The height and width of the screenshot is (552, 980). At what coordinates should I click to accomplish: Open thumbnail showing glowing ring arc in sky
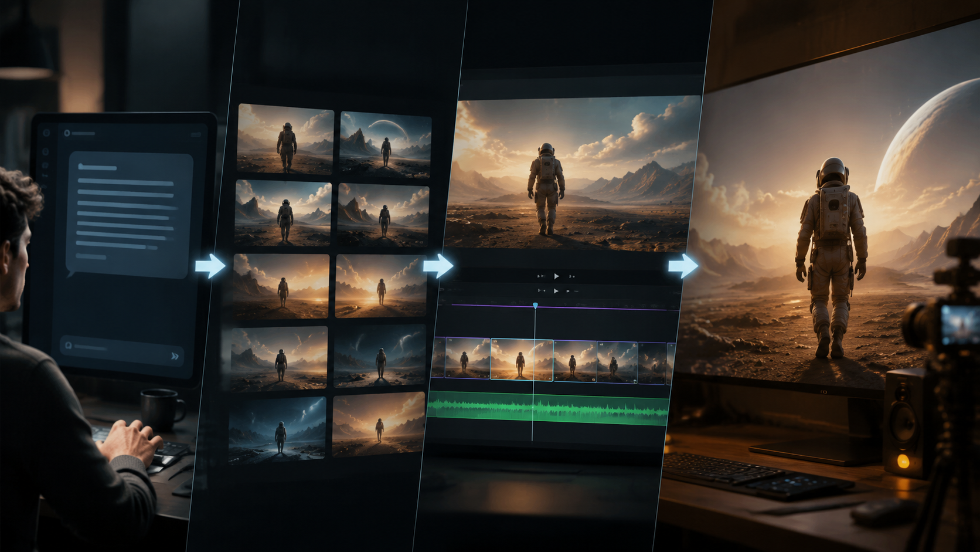[385, 144]
